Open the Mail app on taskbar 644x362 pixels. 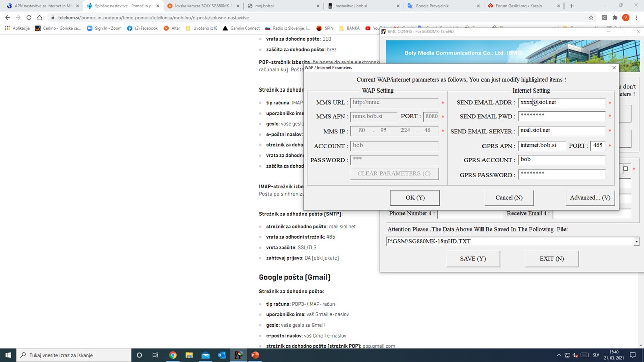click(x=205, y=355)
